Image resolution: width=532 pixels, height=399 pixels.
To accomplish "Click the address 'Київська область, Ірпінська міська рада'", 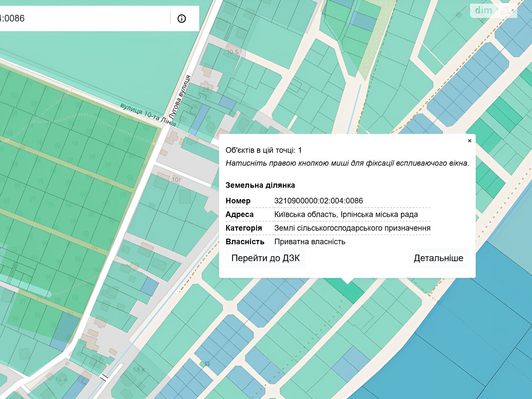I will point(346,214).
